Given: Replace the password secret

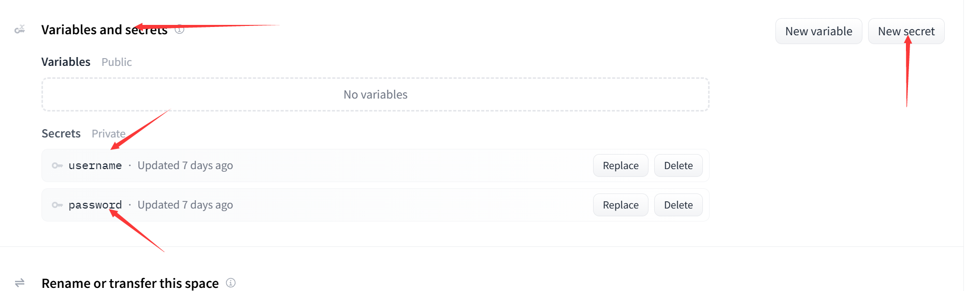Looking at the screenshot, I should [621, 205].
